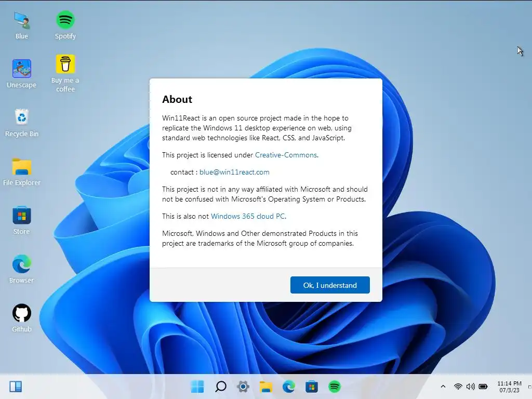Launch Edge from the taskbar
This screenshot has width=532, height=399.
[x=289, y=387]
